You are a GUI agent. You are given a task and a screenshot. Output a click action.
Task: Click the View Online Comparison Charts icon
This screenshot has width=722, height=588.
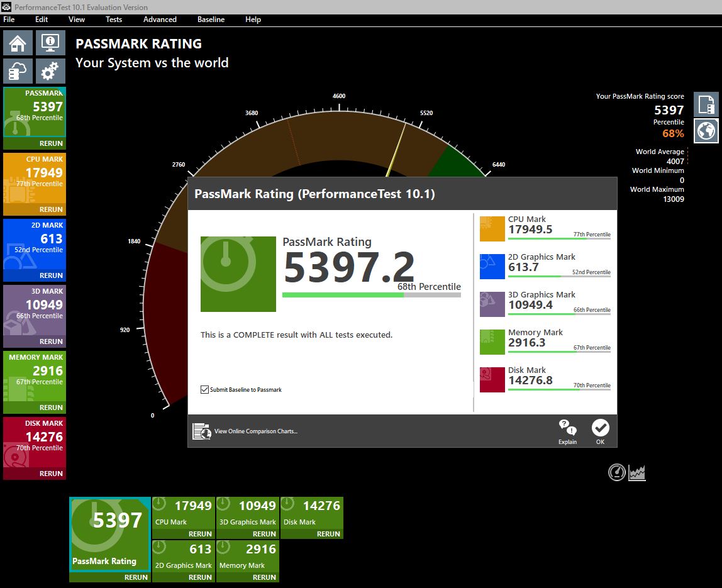tap(201, 431)
